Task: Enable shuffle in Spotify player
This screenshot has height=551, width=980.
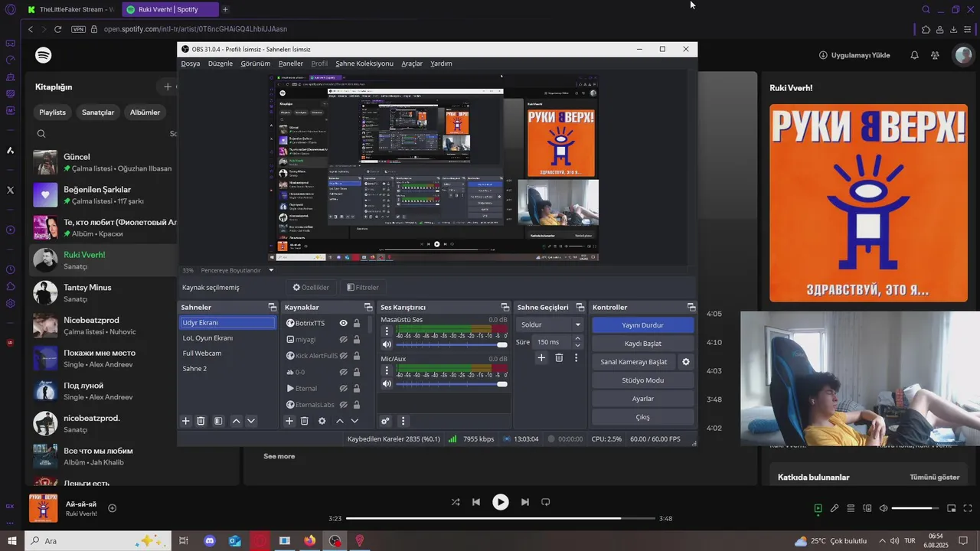Action: coord(456,502)
